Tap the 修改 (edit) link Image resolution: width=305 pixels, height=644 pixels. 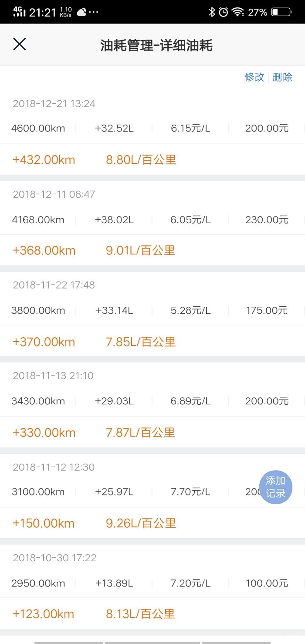(254, 77)
